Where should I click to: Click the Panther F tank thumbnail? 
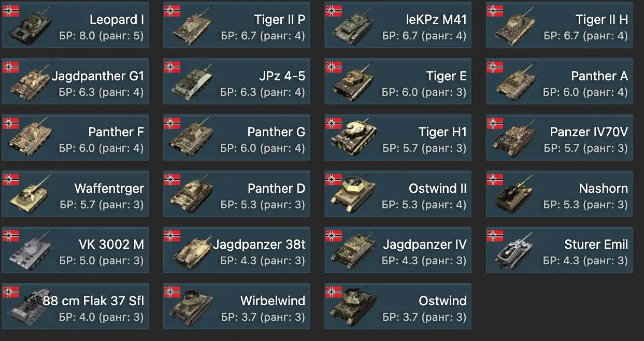click(x=31, y=139)
